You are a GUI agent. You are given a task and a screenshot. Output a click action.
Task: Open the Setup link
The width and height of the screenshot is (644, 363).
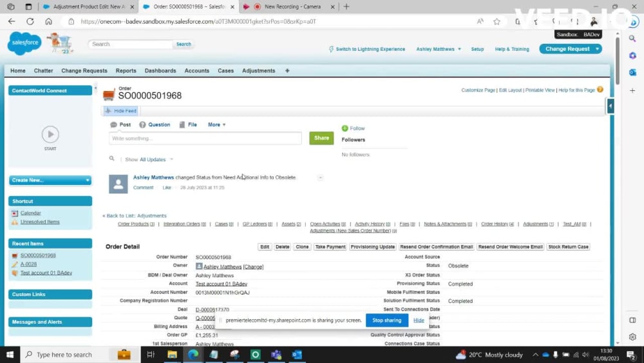477,49
